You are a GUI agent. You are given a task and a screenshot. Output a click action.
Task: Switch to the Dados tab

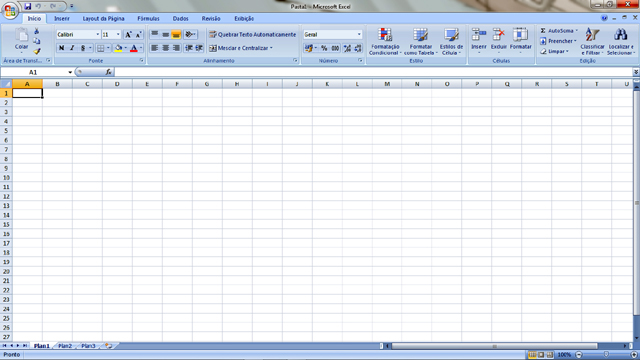180,18
